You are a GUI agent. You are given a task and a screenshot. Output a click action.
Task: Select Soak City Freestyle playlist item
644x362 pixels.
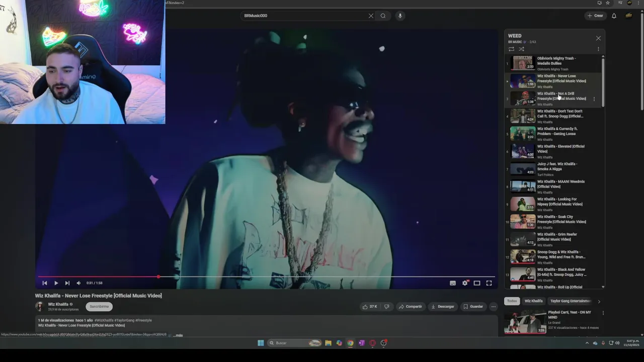(x=553, y=222)
